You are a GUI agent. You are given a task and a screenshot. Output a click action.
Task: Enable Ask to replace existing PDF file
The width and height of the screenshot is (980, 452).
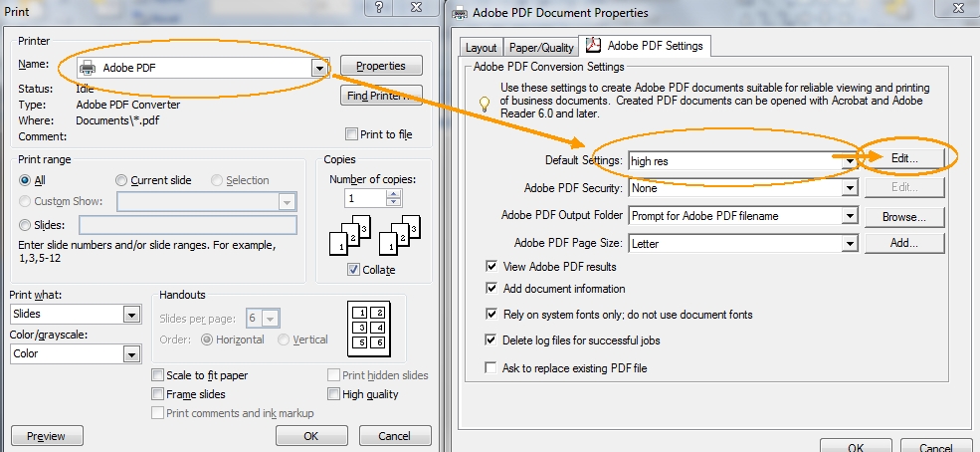[490, 368]
